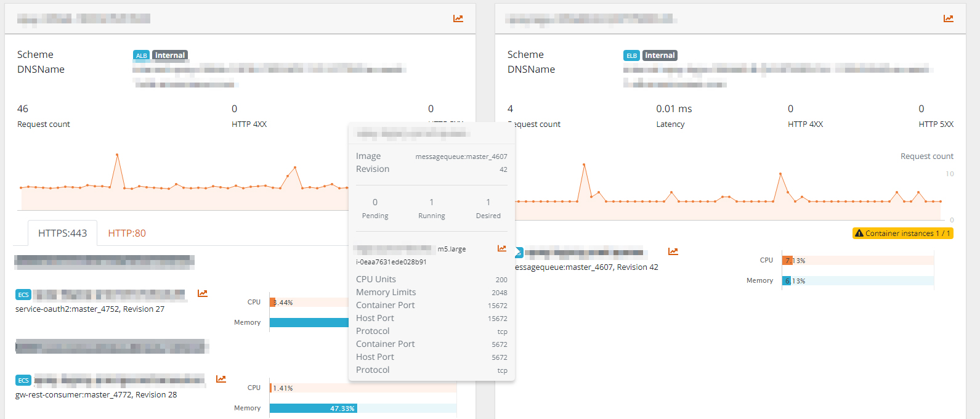980x419 pixels.
Task: Click the Pending count in popup
Action: (x=375, y=202)
